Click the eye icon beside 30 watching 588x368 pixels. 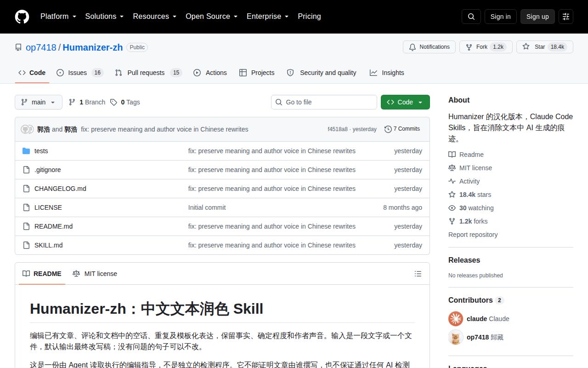[452, 208]
